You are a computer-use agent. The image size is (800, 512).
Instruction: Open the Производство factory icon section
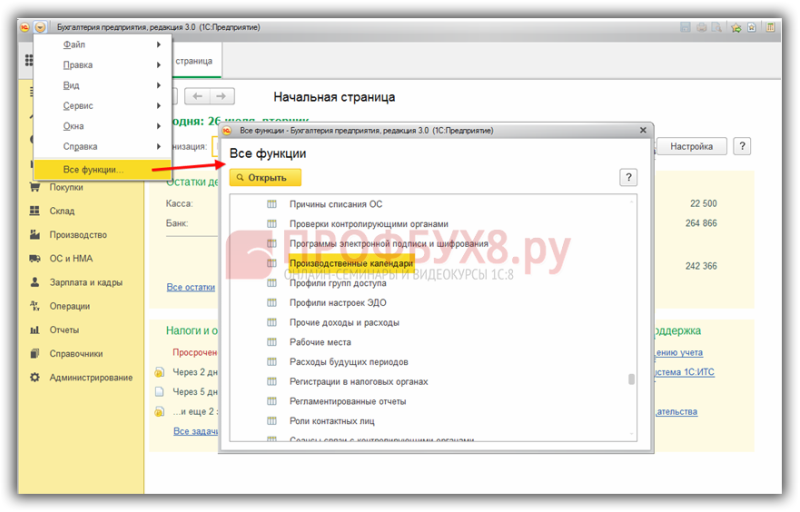click(35, 235)
